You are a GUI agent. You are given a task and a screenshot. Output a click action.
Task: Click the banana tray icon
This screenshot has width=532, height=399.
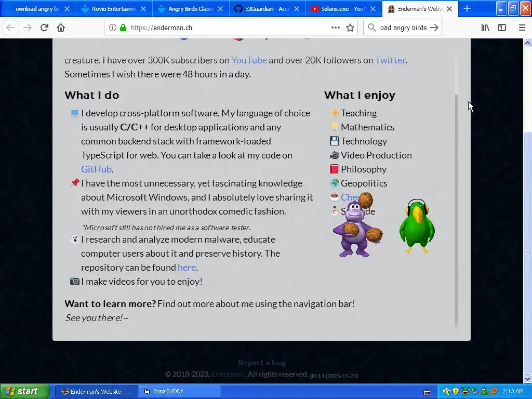(x=446, y=392)
